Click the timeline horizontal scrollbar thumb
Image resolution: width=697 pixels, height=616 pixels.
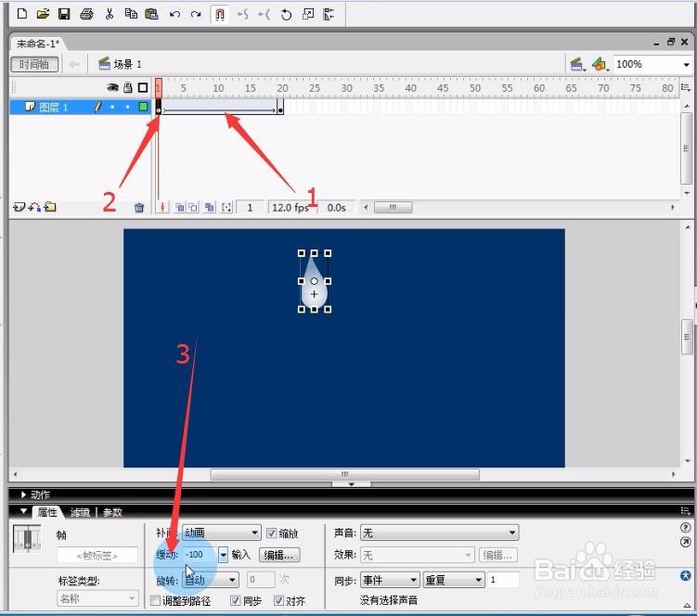[394, 208]
